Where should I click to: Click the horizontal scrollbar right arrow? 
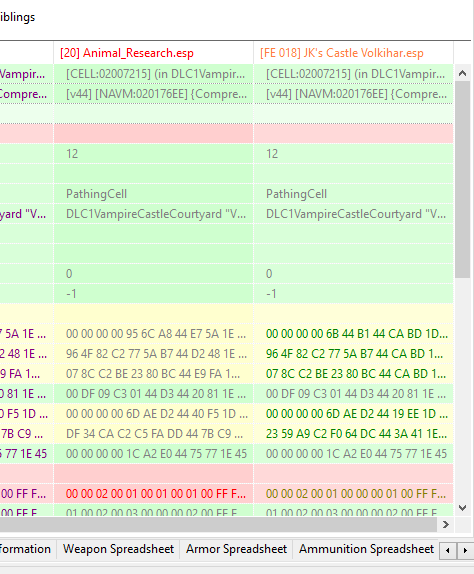[445, 525]
